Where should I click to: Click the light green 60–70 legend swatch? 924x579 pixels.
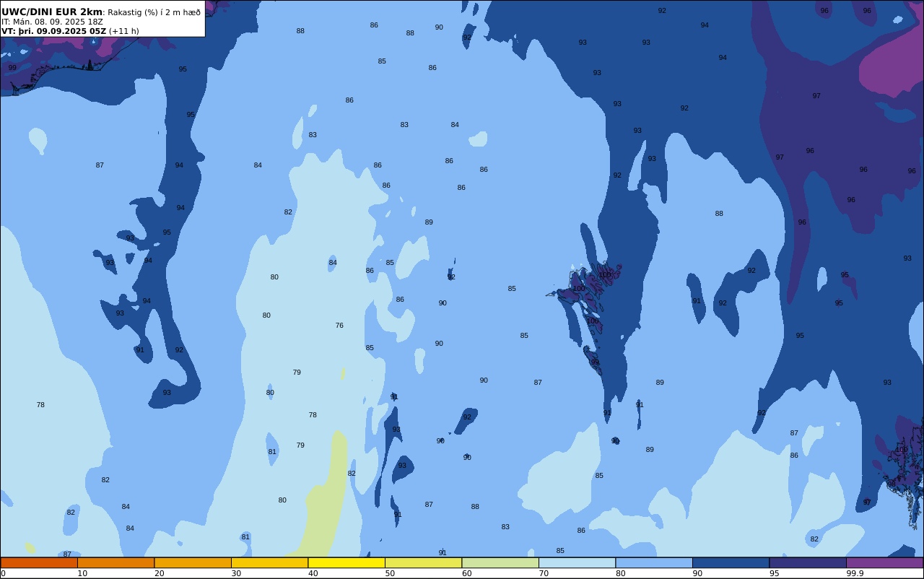pyautogui.click(x=500, y=562)
